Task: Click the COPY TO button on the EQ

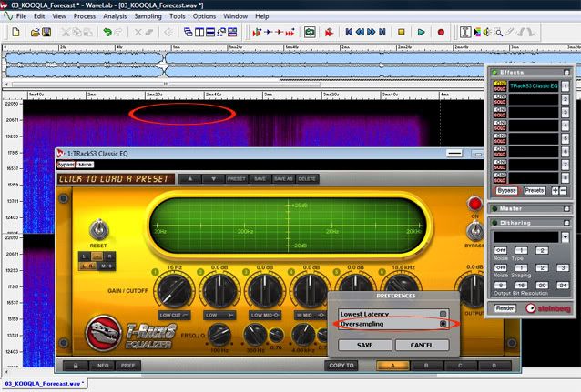Action: (341, 366)
